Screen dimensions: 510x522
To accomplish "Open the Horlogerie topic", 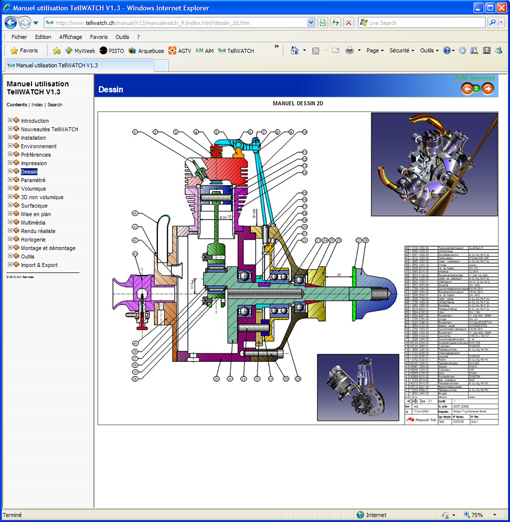I will click(x=33, y=240).
